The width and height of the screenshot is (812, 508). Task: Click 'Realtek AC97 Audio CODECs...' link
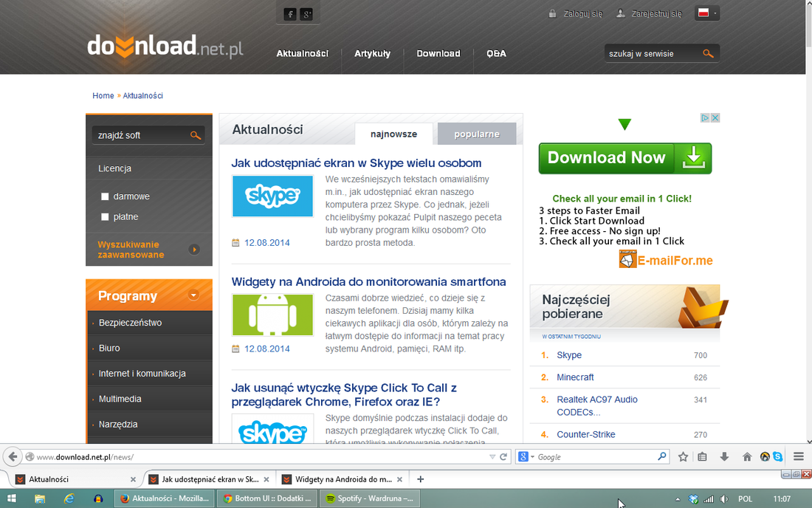click(x=596, y=406)
